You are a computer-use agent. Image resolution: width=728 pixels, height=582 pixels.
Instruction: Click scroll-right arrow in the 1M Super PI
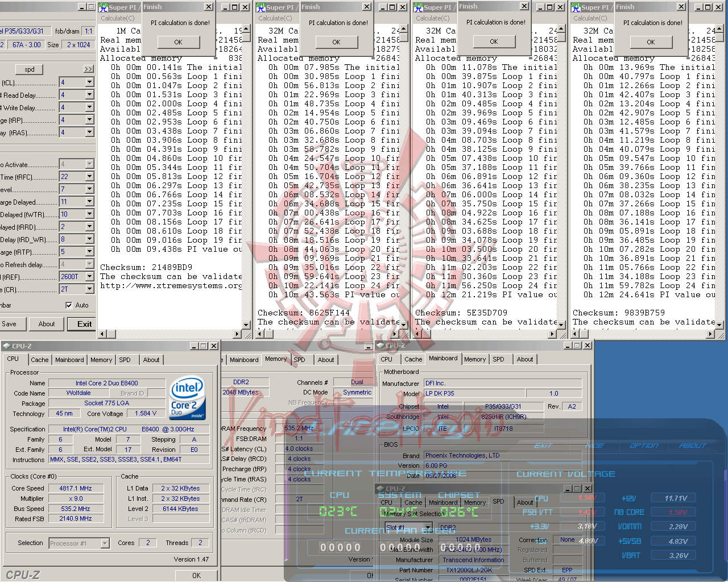tap(238, 334)
